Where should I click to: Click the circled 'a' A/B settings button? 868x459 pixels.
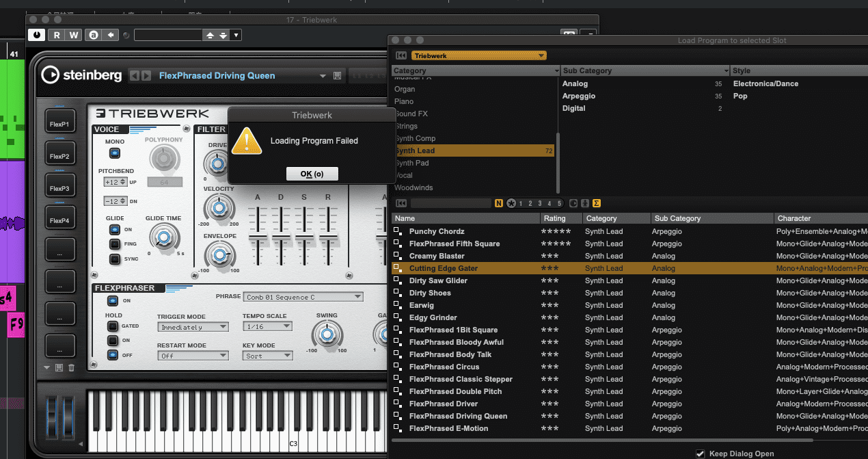[x=94, y=35]
